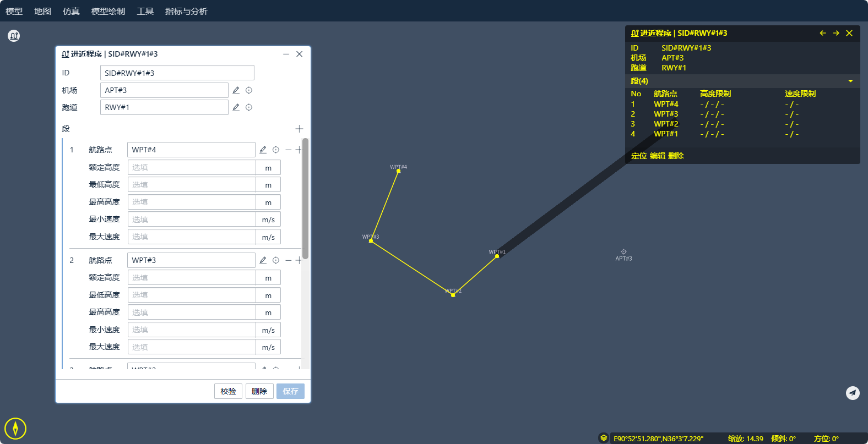868x444 pixels.
Task: Click the layers icon in the status bar
Action: [x=604, y=438]
